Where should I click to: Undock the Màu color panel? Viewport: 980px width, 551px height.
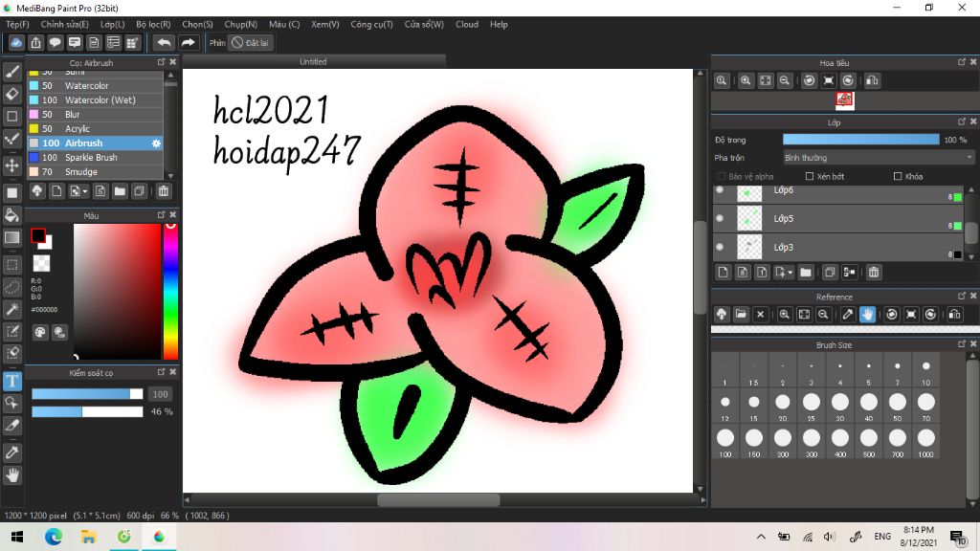(161, 214)
